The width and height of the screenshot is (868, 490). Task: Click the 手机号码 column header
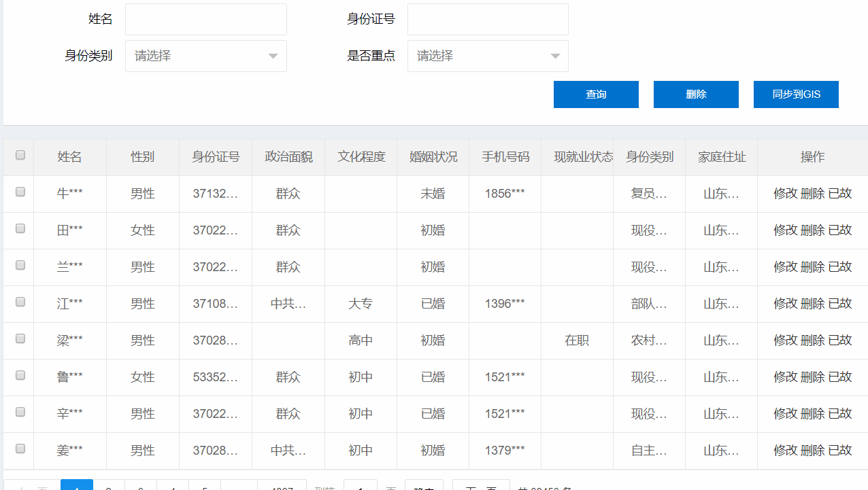point(505,157)
